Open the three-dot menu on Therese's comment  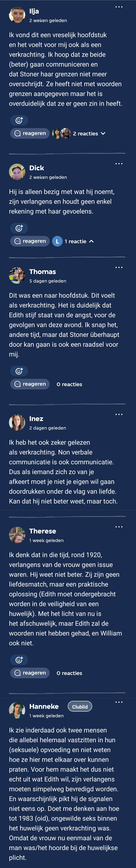119,527
